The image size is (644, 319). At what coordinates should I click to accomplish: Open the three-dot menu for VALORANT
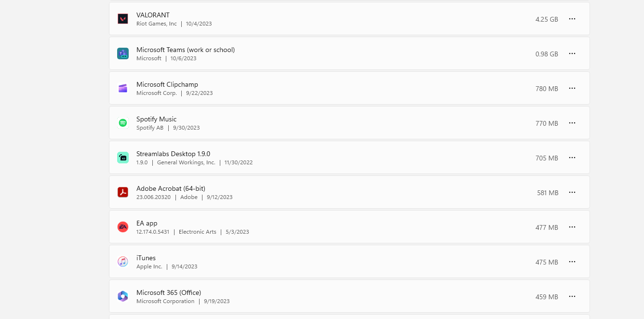point(572,19)
